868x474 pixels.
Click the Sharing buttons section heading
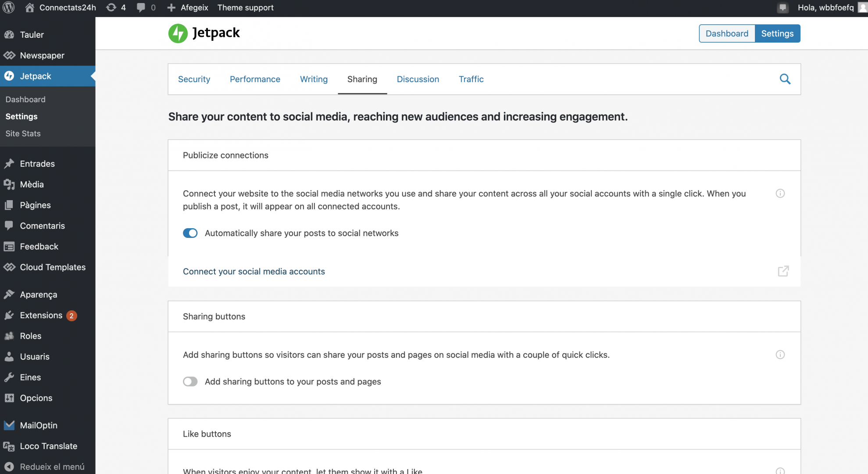click(214, 316)
